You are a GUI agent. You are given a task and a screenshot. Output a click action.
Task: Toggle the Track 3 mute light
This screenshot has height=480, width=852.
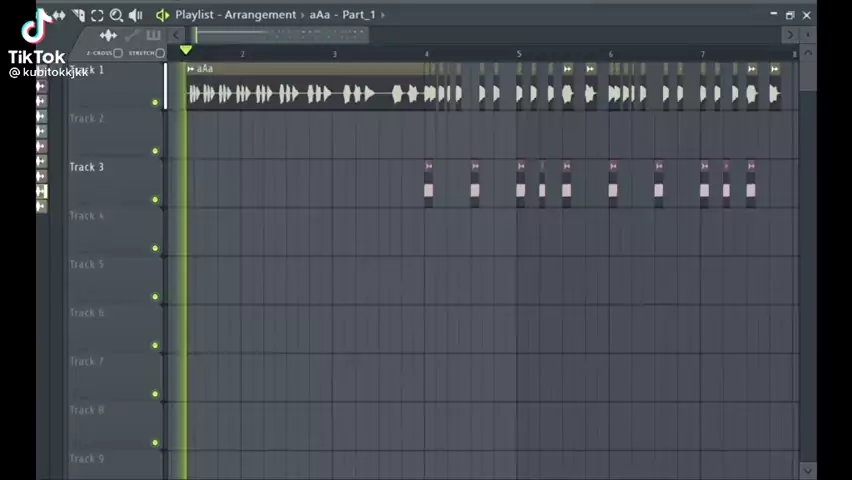155,200
